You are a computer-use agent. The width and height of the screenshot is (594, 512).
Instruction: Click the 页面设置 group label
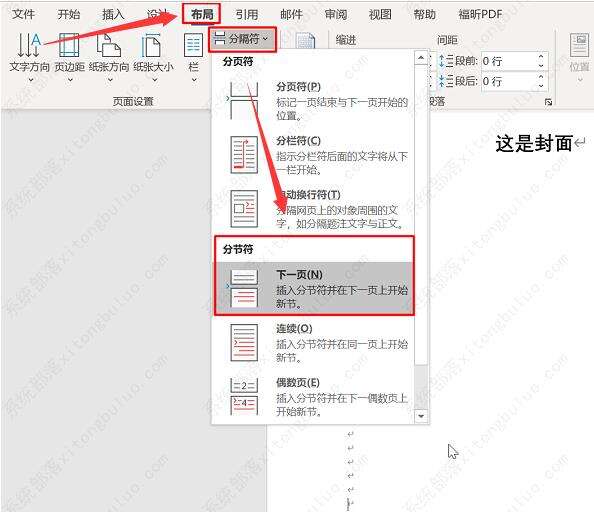[x=133, y=101]
